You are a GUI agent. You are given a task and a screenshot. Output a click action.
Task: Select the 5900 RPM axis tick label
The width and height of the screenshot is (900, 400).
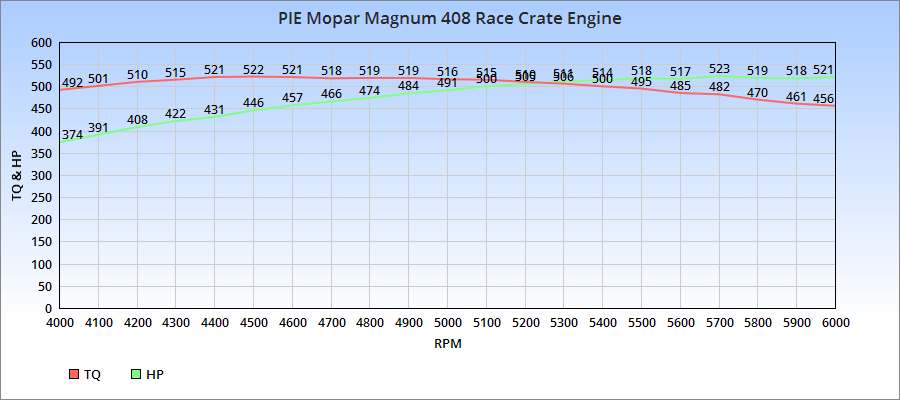click(x=797, y=323)
